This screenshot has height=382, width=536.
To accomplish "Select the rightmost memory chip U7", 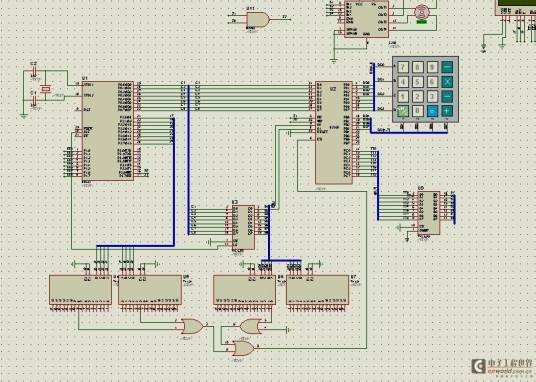I will point(318,290).
